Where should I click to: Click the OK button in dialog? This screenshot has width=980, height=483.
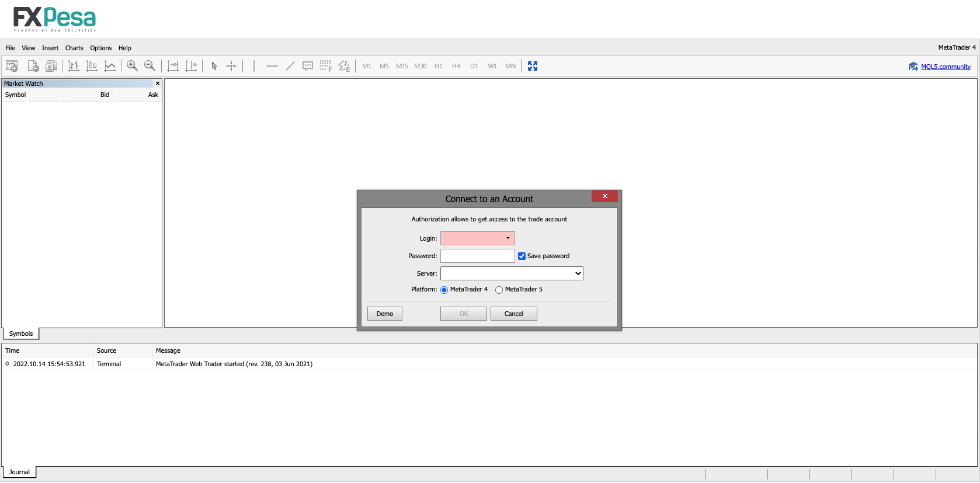point(464,314)
